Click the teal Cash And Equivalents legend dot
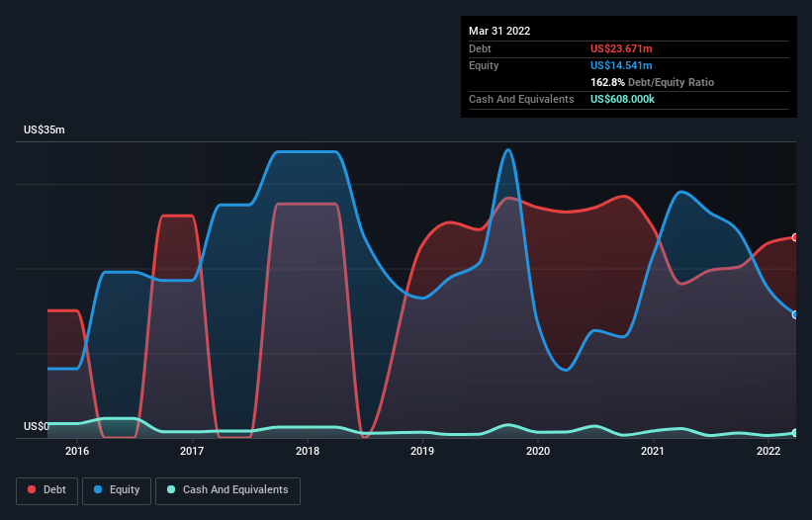812x520 pixels. point(171,489)
